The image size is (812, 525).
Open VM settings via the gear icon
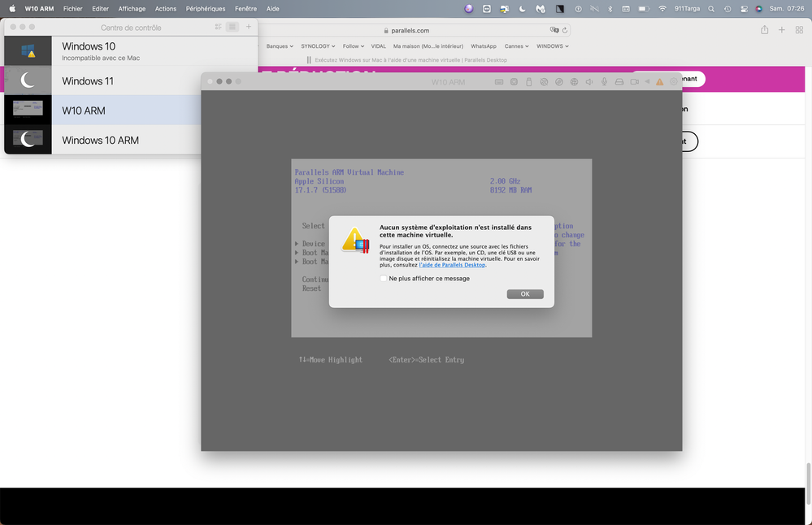click(x=673, y=81)
